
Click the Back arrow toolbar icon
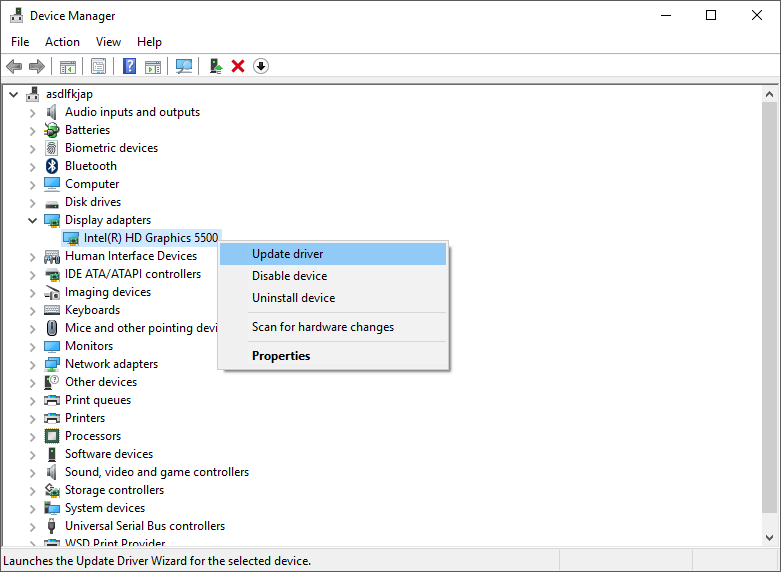14,66
